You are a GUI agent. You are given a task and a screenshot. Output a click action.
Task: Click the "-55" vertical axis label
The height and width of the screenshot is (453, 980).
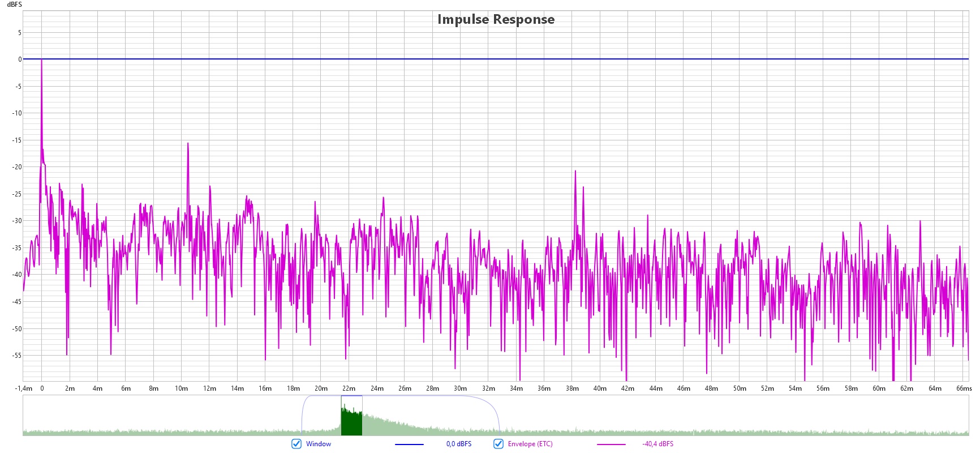tap(17, 356)
